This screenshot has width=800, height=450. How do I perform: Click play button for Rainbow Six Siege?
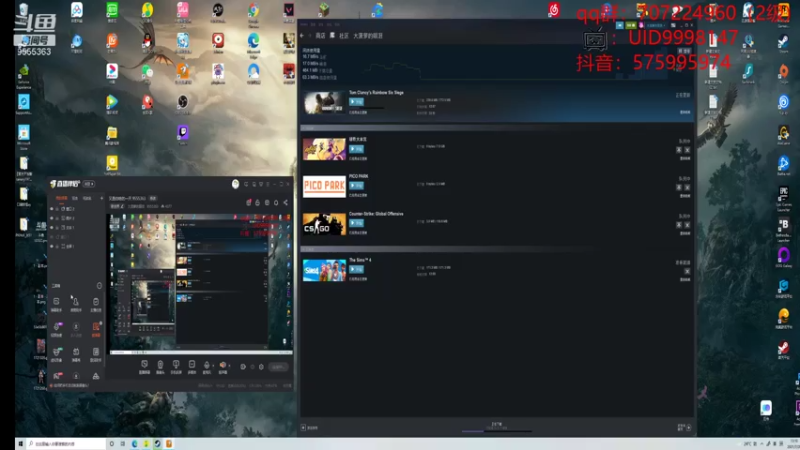356,102
